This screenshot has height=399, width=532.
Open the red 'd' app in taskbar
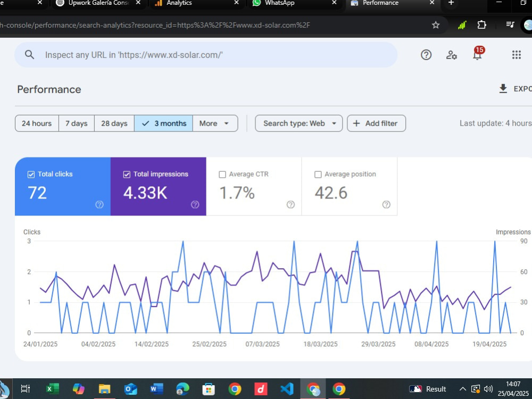click(261, 389)
